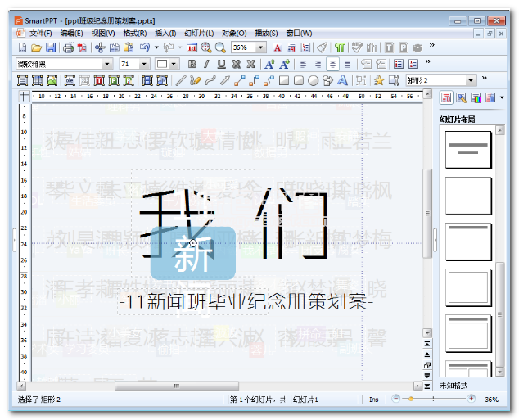
Task: Click the font color white swatch
Action: pos(162,64)
